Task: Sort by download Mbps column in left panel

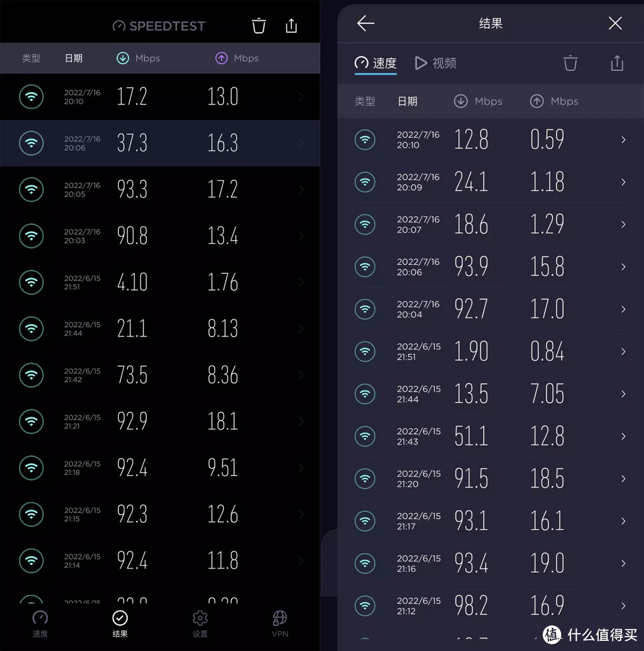Action: pyautogui.click(x=138, y=58)
